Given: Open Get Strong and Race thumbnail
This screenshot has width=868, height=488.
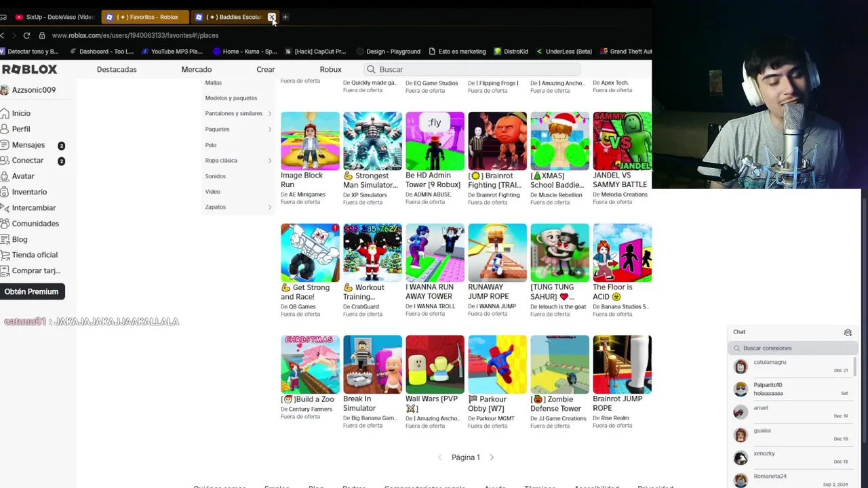Looking at the screenshot, I should coord(310,253).
